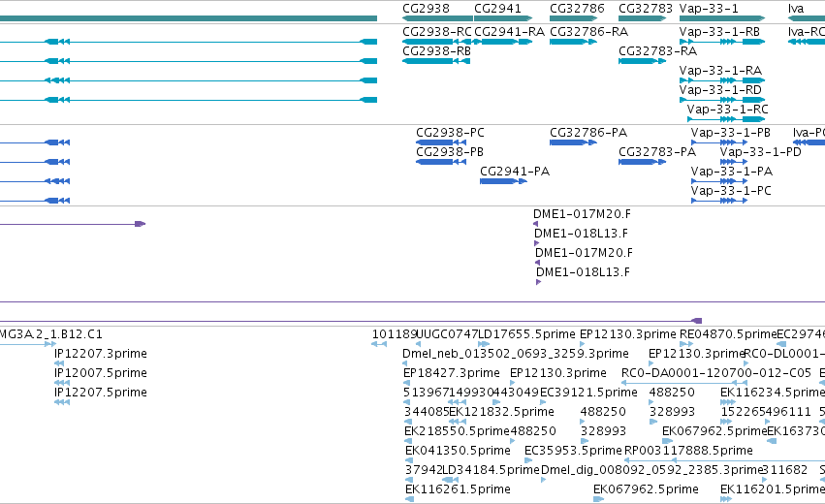Select the Vap-33-1-PB protein label
825x504 pixels.
tap(731, 133)
